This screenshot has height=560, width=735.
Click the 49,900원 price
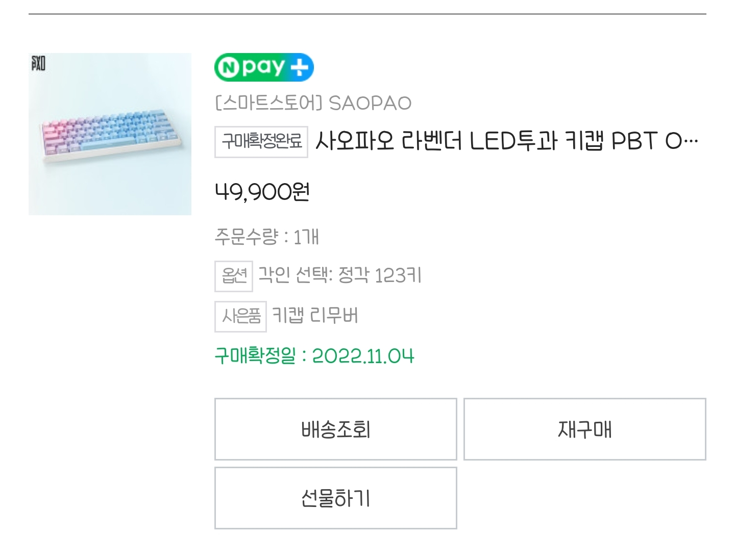point(262,192)
